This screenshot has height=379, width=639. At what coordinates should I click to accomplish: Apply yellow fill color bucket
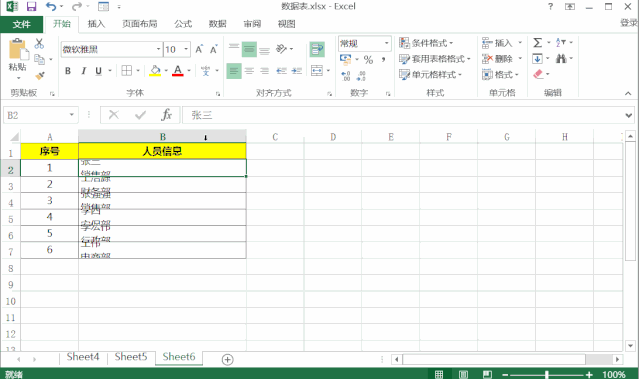click(x=155, y=71)
